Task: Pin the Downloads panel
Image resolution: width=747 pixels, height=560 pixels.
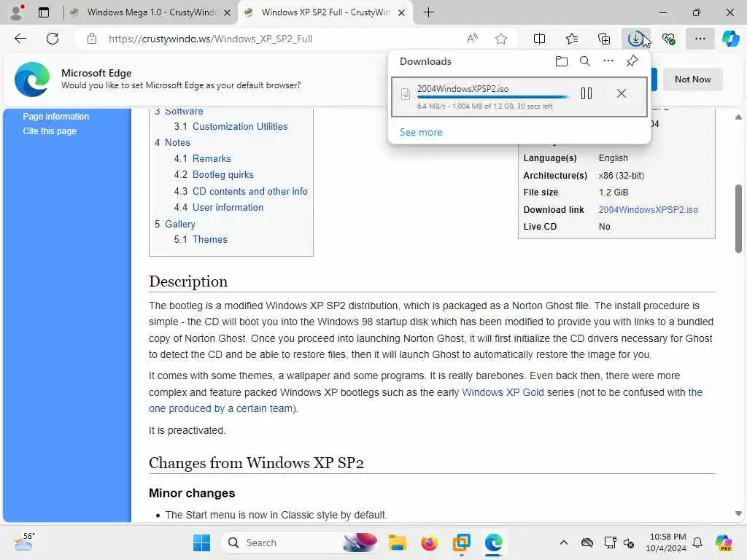Action: pos(632,61)
